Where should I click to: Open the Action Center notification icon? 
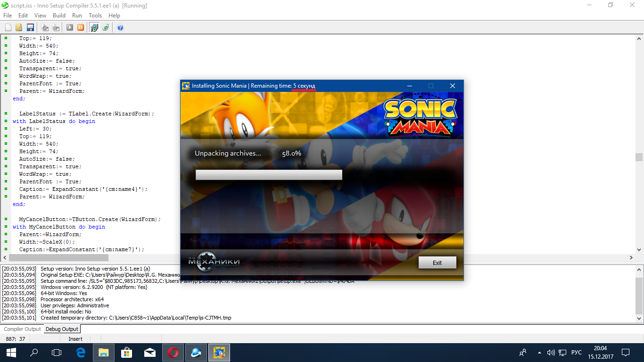[x=626, y=352]
